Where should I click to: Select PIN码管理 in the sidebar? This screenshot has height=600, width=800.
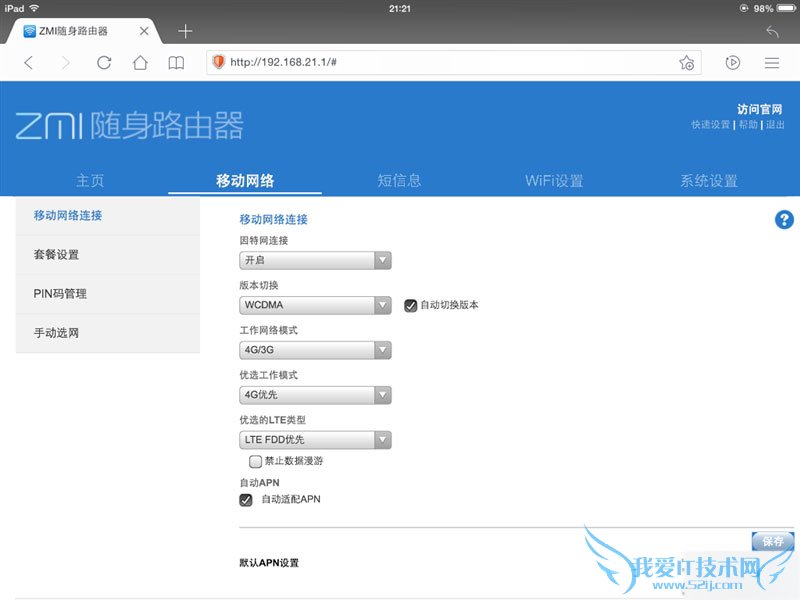(108, 294)
